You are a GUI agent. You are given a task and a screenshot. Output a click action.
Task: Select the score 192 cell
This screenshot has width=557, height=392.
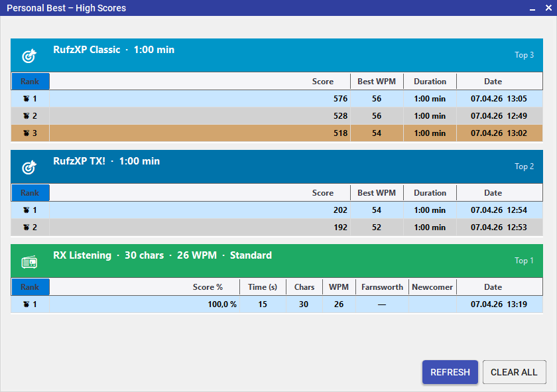(200, 228)
